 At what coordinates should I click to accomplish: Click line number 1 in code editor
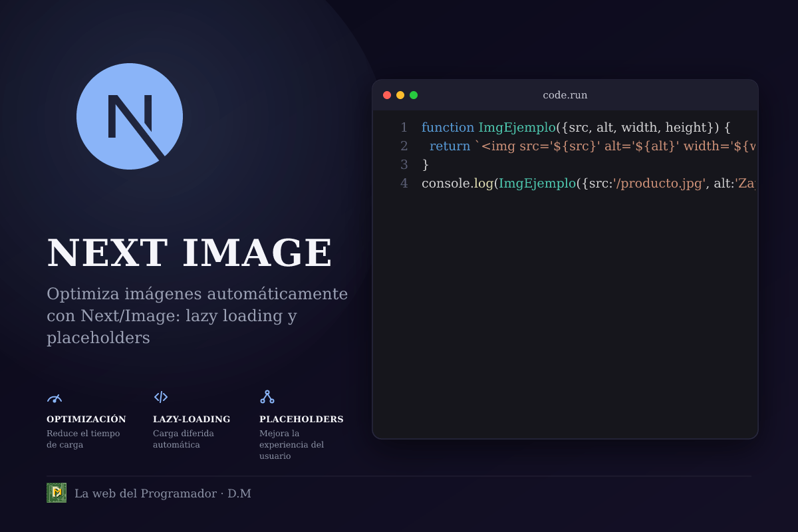click(x=404, y=127)
